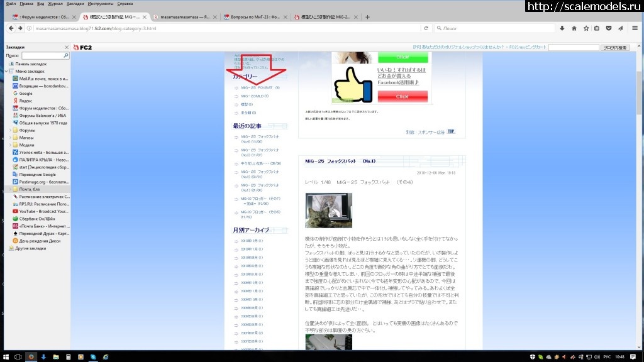Viewport: 644px width, 362px height.
Task: Close the Bookmarks sidebar panel
Action: [67, 48]
